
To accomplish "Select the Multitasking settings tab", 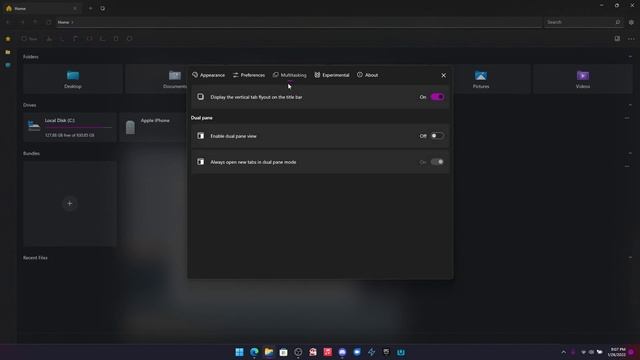I will 289,75.
